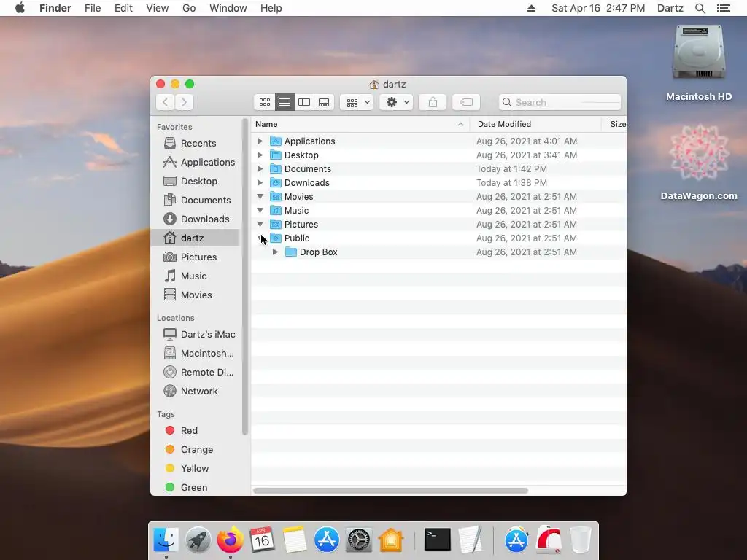This screenshot has height=560, width=747.
Task: Collapse the Movies folder row
Action: pyautogui.click(x=260, y=196)
